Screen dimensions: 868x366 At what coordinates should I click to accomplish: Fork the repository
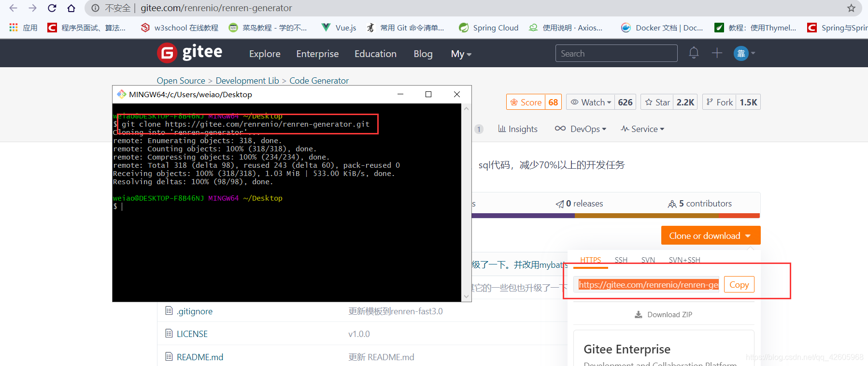point(719,102)
